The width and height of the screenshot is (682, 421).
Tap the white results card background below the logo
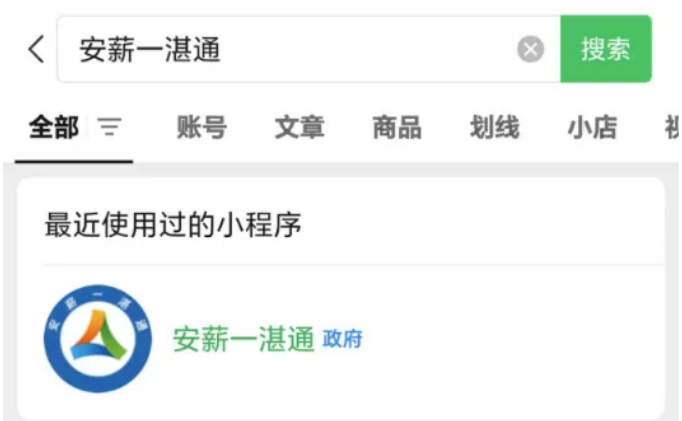point(341,407)
